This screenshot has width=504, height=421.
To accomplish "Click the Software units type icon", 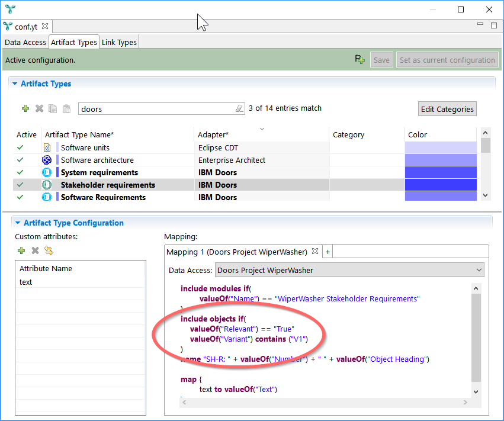I will (x=47, y=147).
